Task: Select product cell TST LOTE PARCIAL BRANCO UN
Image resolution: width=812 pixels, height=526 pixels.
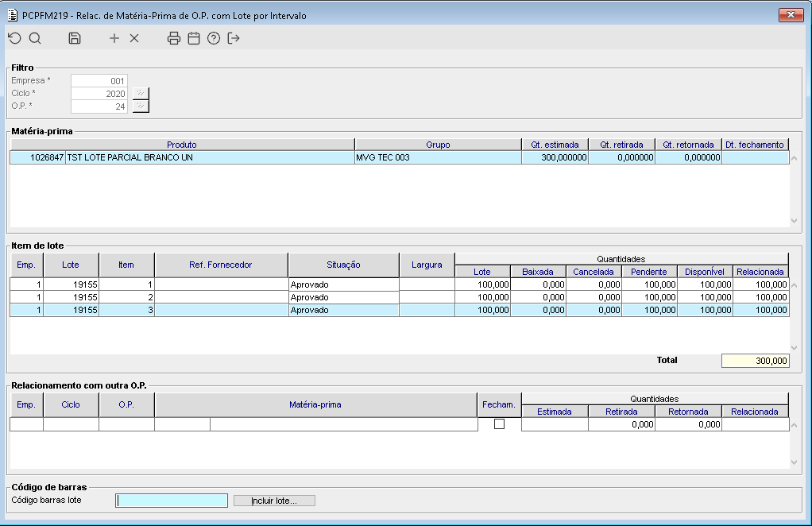Action: tap(210, 157)
